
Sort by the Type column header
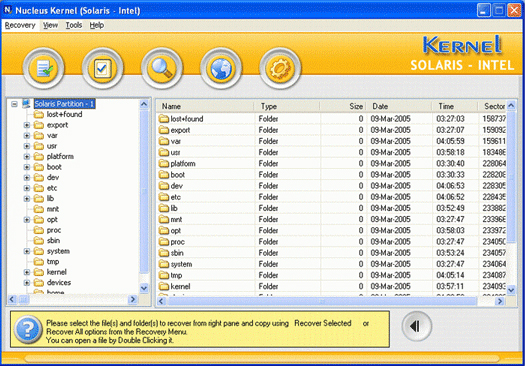[287, 106]
